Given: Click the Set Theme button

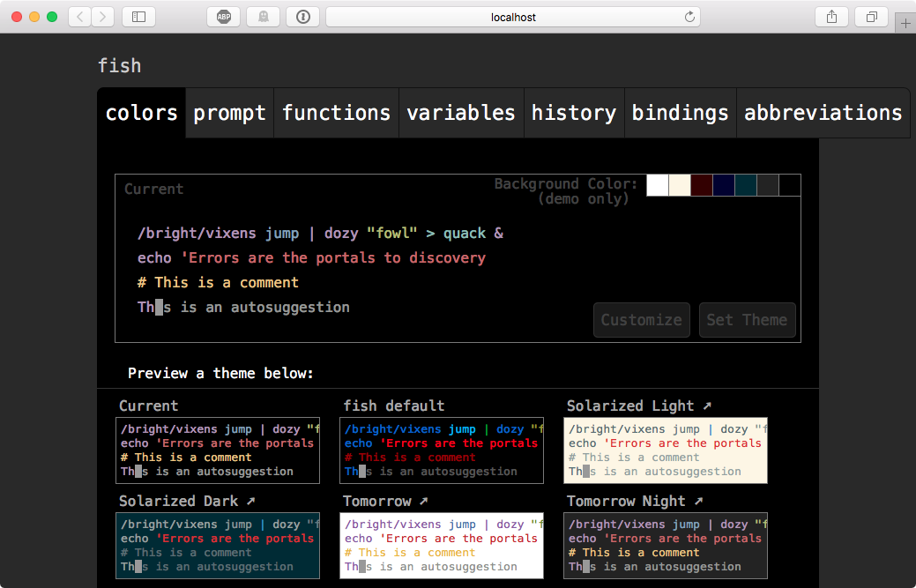Looking at the screenshot, I should click(x=747, y=320).
